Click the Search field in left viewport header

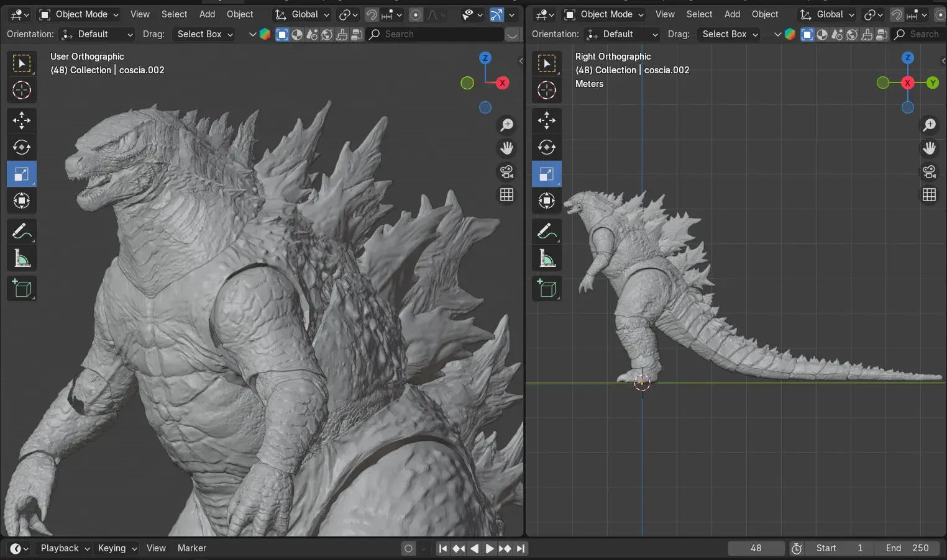[435, 34]
